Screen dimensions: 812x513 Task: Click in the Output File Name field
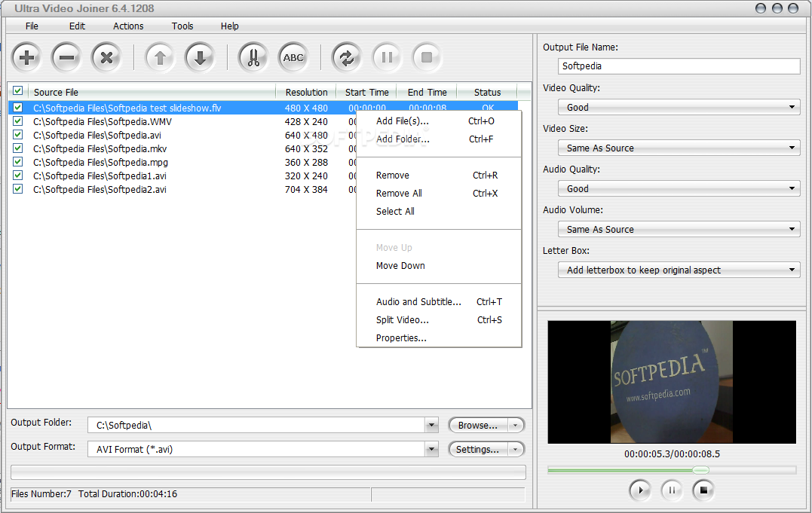679,66
